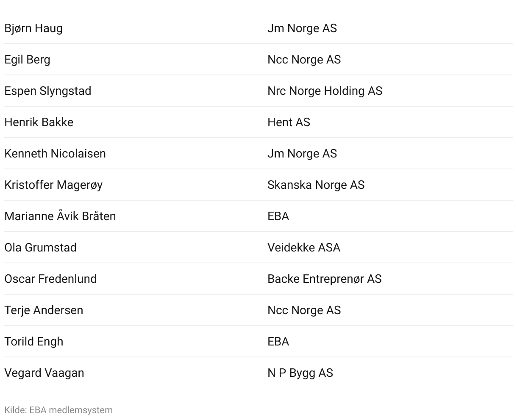Viewport: 517px width, 420px height.
Task: Select EBA company beside Torild Engh
Action: click(x=278, y=342)
